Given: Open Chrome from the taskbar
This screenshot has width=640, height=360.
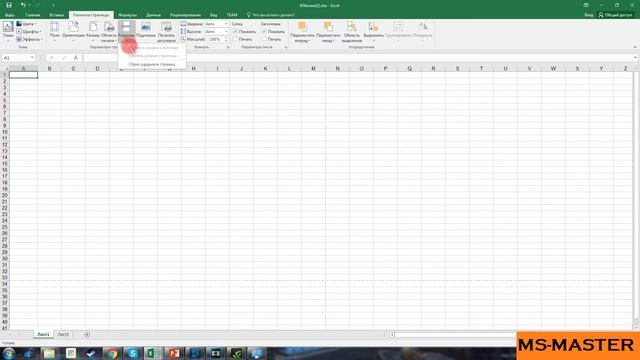Looking at the screenshot, I should point(111,353).
